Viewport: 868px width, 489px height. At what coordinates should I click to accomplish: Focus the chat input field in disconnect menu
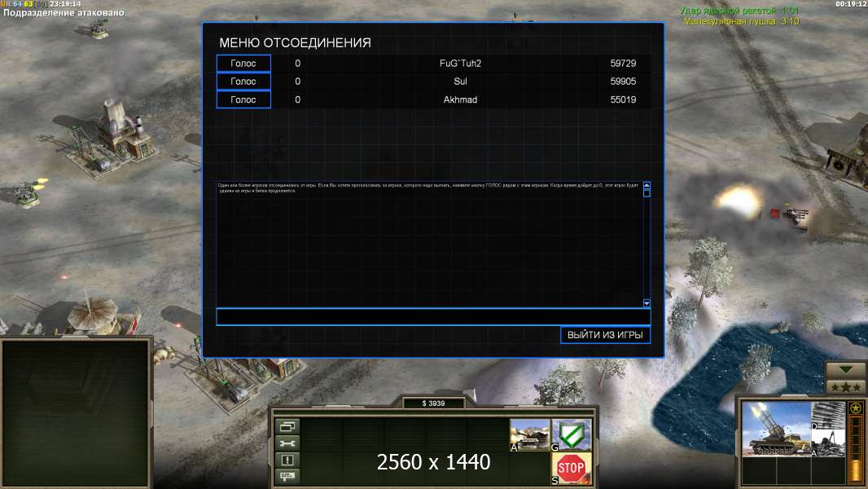click(x=433, y=317)
